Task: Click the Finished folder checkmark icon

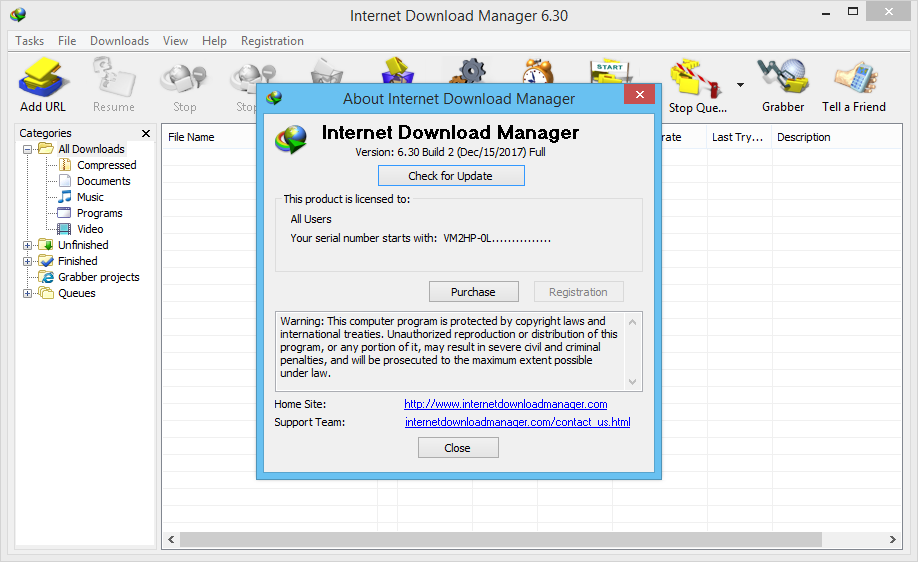Action: (46, 261)
